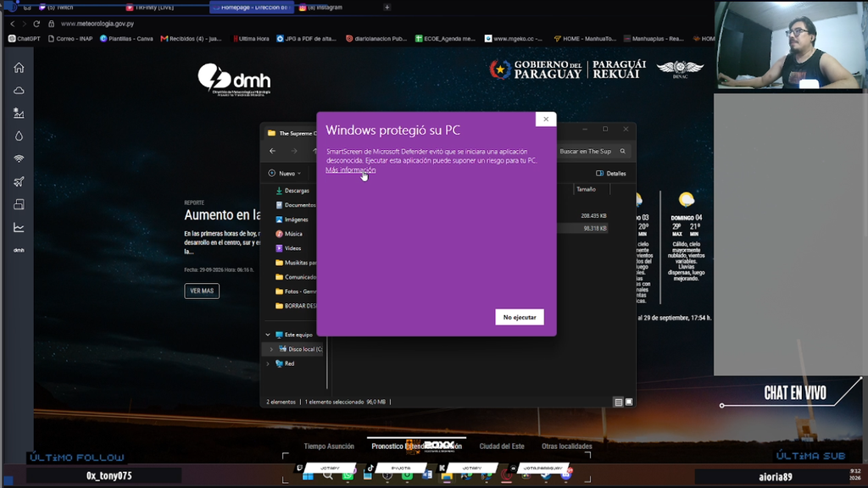Viewport: 868px width, 488px height.
Task: Open the Recibidos Gmail bookmark
Action: pos(191,39)
